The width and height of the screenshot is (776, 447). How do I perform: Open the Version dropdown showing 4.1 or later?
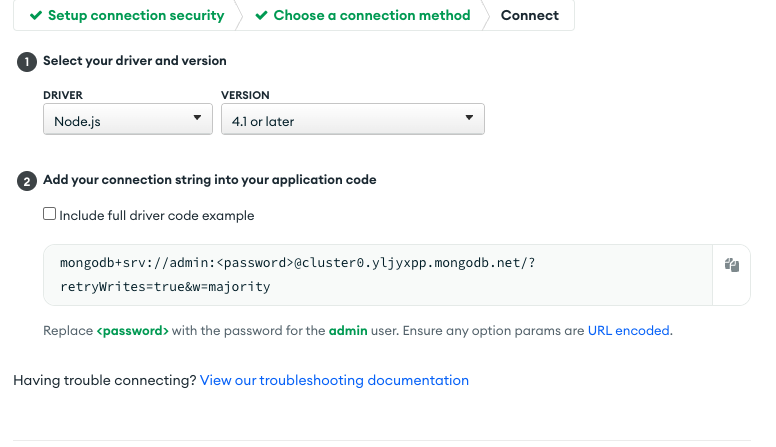[352, 119]
